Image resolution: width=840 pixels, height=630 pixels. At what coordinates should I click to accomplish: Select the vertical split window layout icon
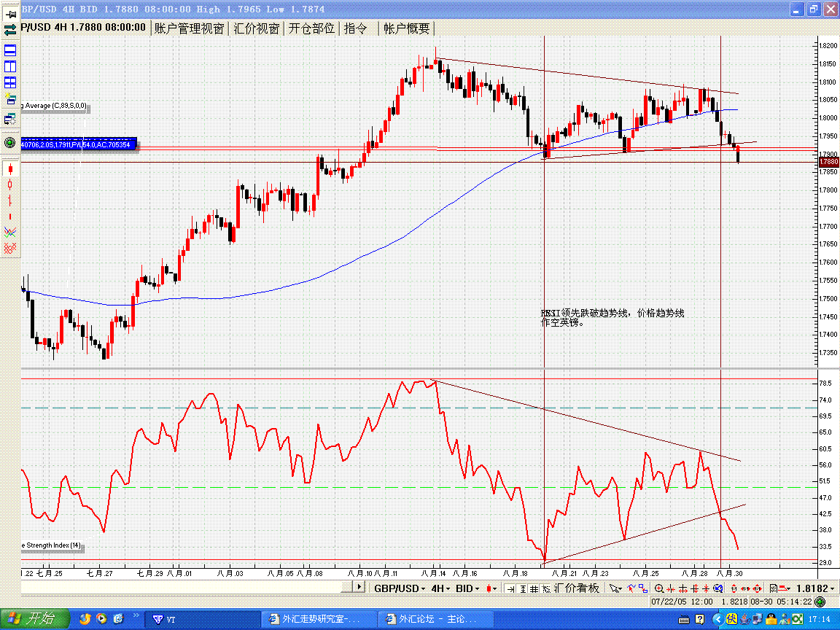click(x=10, y=67)
